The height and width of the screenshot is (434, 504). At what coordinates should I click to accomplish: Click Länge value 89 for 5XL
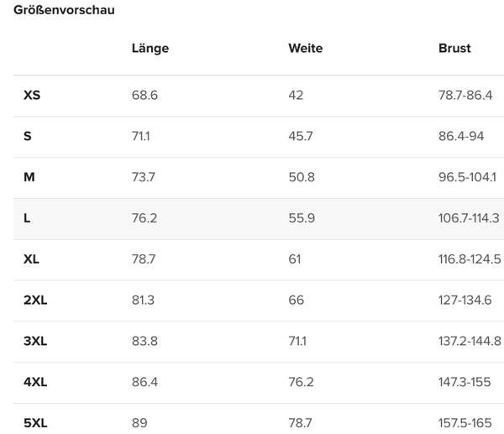139,423
